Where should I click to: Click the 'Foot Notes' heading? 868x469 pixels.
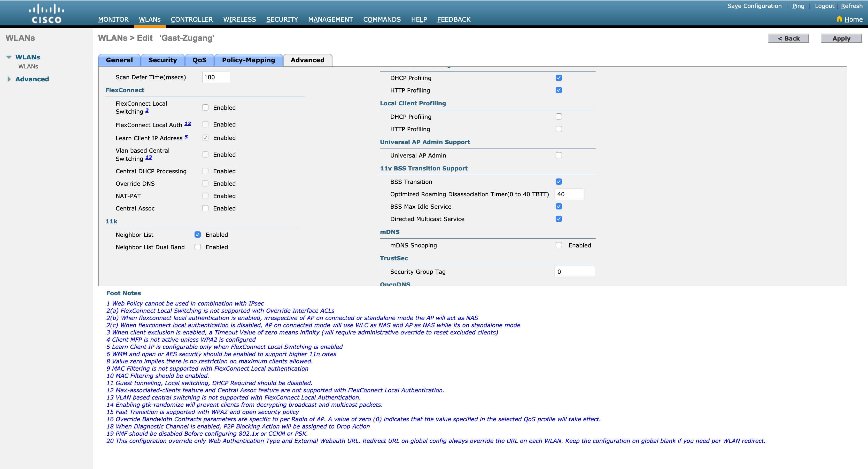(x=124, y=293)
